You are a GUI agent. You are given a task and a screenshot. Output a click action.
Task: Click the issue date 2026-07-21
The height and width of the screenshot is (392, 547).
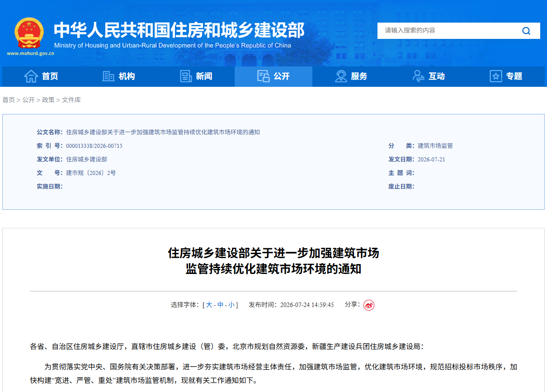pos(431,160)
